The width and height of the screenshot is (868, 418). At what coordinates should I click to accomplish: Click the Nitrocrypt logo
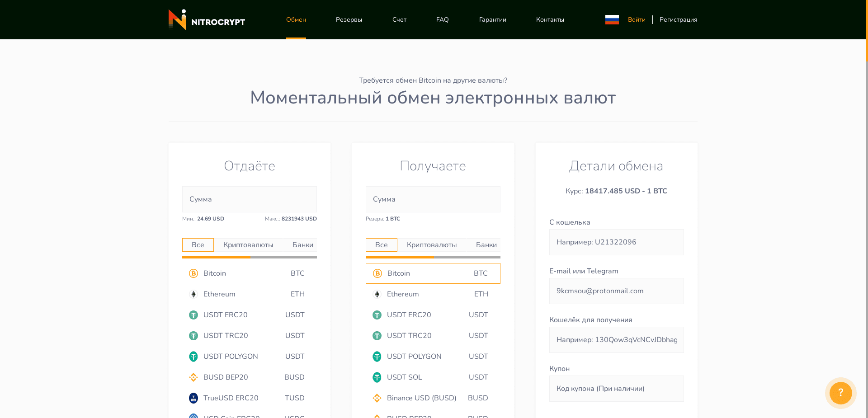point(206,19)
